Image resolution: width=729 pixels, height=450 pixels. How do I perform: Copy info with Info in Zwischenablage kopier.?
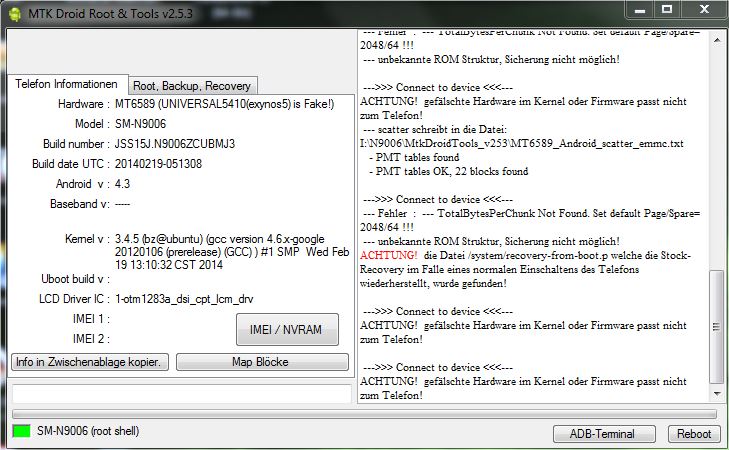tap(90, 362)
